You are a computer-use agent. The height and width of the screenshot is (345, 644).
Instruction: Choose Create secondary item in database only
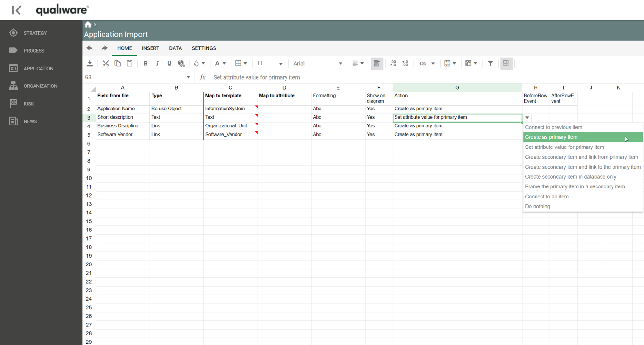570,177
